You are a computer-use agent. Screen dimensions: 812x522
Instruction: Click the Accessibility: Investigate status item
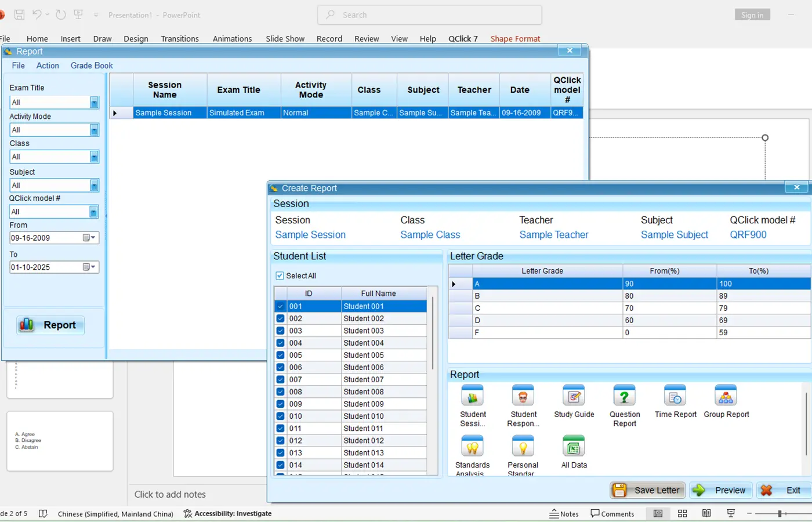click(227, 513)
